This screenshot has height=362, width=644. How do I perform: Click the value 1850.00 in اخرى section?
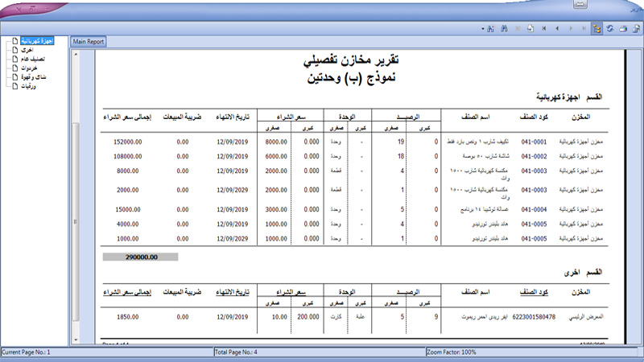pos(128,317)
